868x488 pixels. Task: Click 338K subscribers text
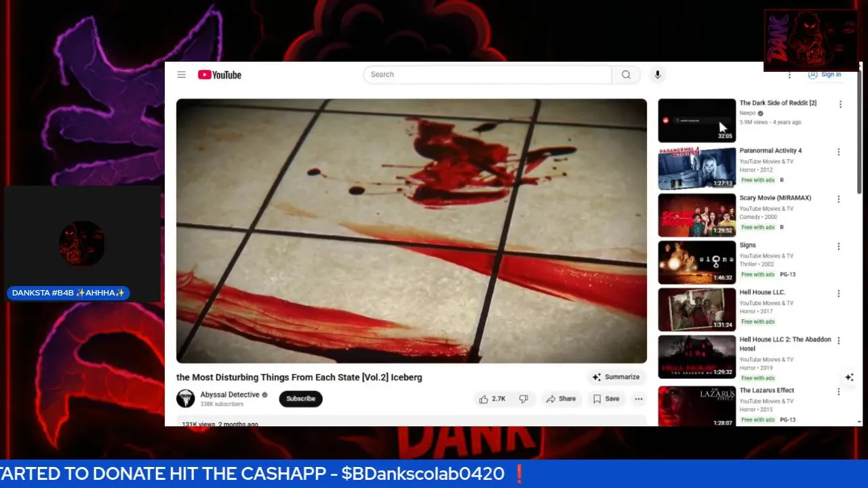(222, 405)
